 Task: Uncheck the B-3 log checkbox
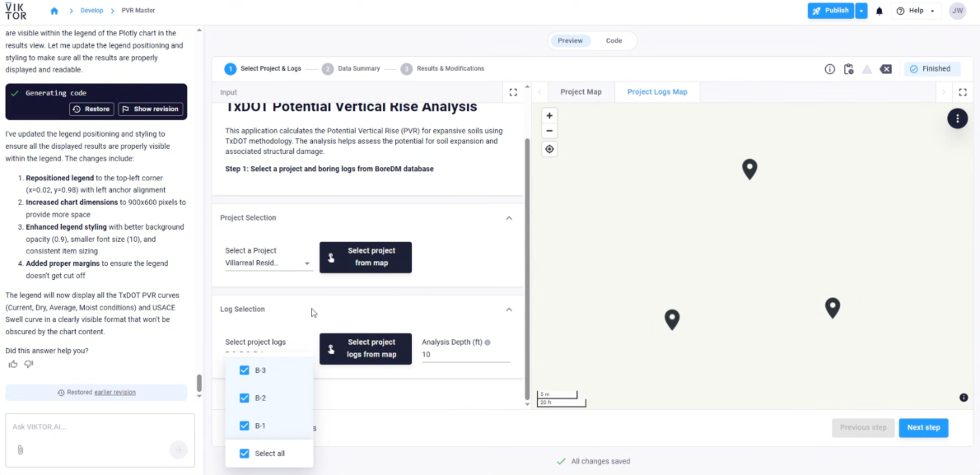point(245,370)
